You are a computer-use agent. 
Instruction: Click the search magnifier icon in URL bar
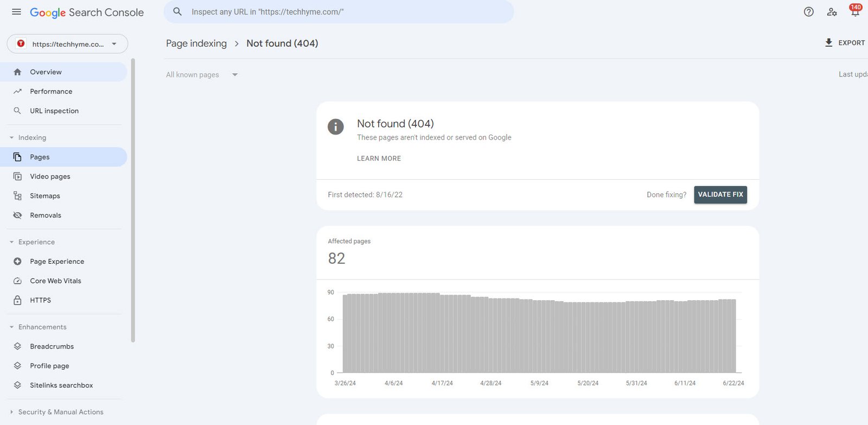click(x=177, y=11)
